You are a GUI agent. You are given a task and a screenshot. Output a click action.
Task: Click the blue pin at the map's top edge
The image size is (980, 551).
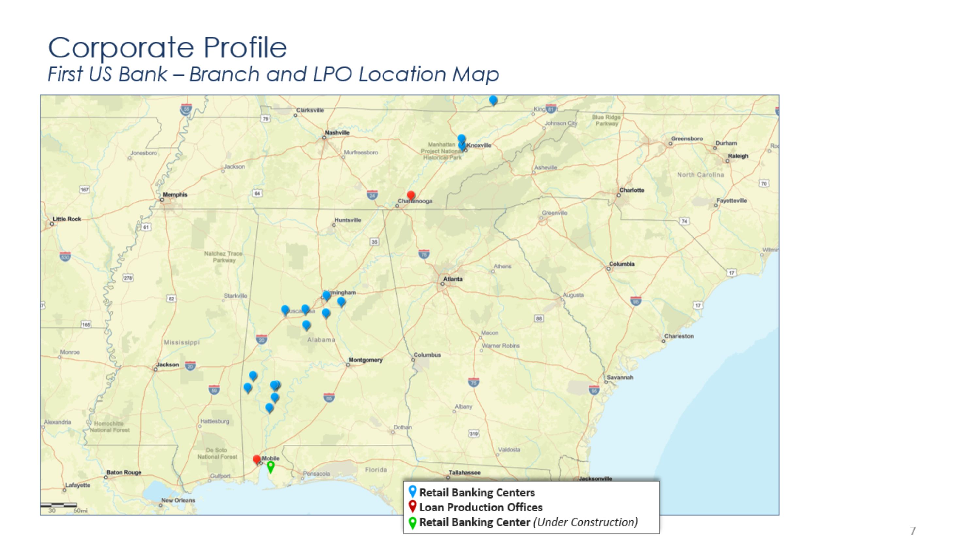click(493, 100)
